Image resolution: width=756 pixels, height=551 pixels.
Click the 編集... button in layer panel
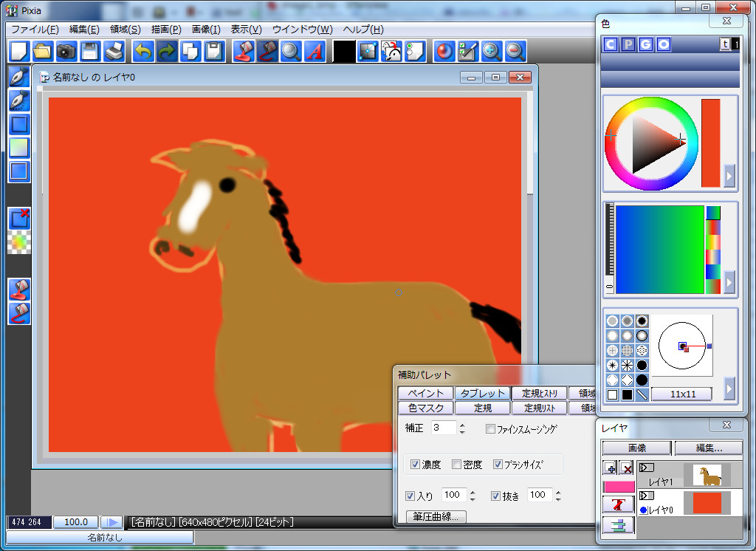[709, 448]
